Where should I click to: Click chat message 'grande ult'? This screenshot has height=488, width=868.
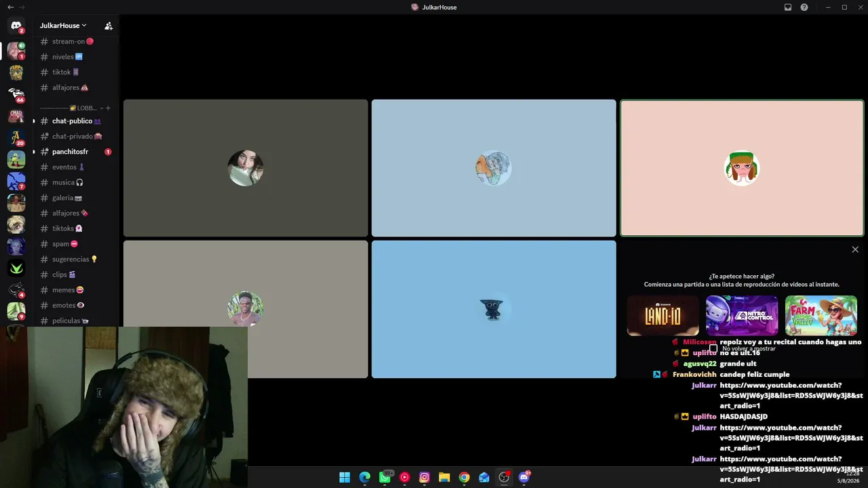pyautogui.click(x=738, y=364)
